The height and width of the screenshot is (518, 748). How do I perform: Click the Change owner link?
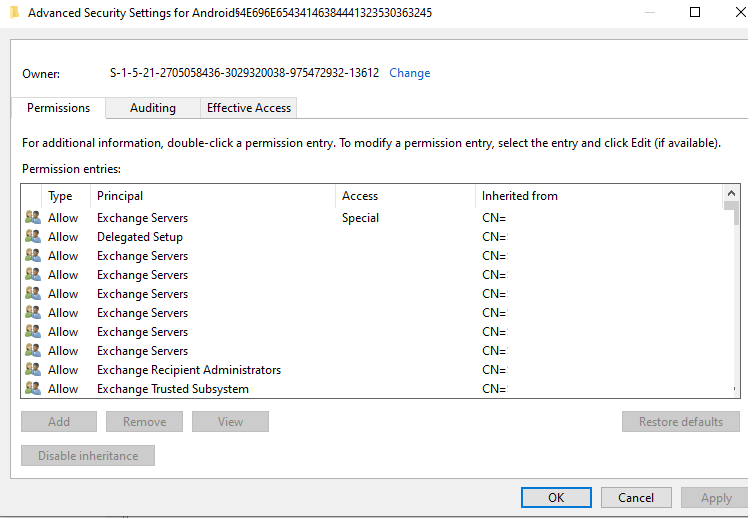coord(410,73)
